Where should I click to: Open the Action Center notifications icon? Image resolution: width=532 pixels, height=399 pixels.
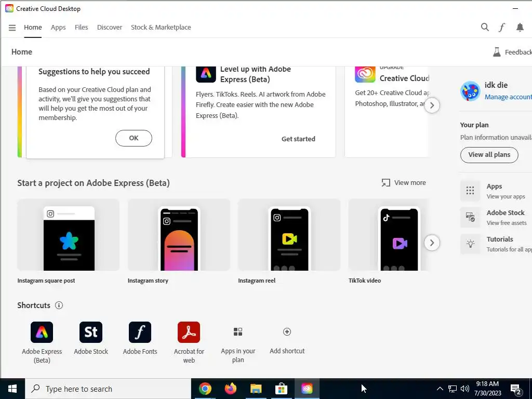coord(516,389)
